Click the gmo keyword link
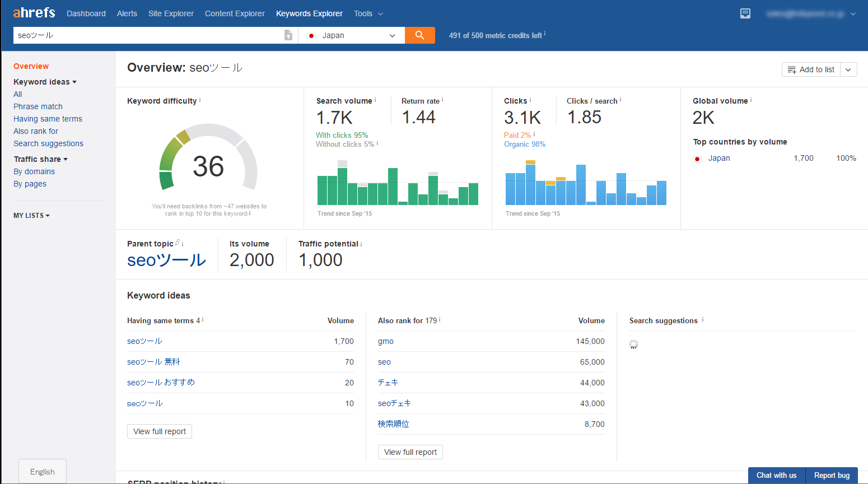The image size is (868, 484). tap(386, 341)
